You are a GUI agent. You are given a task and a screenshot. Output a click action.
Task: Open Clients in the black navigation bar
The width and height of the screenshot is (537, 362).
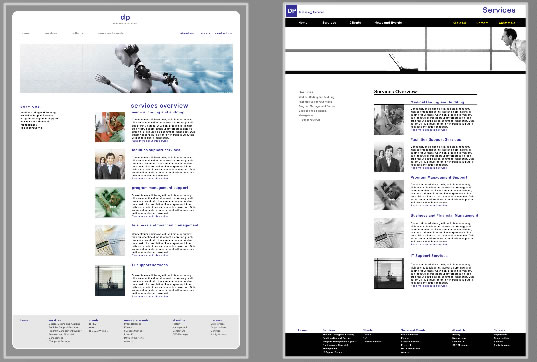pyautogui.click(x=355, y=23)
